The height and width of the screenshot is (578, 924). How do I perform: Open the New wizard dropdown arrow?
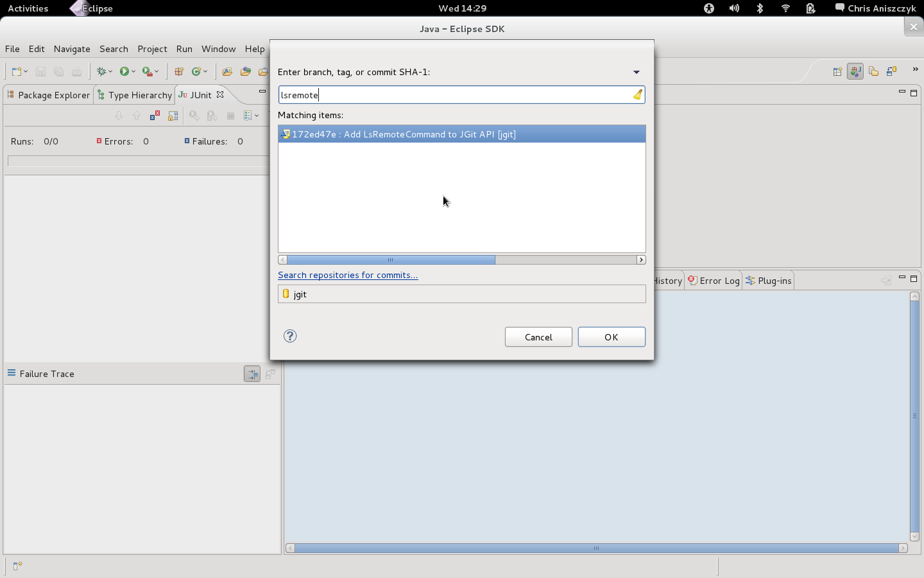pyautogui.click(x=26, y=71)
